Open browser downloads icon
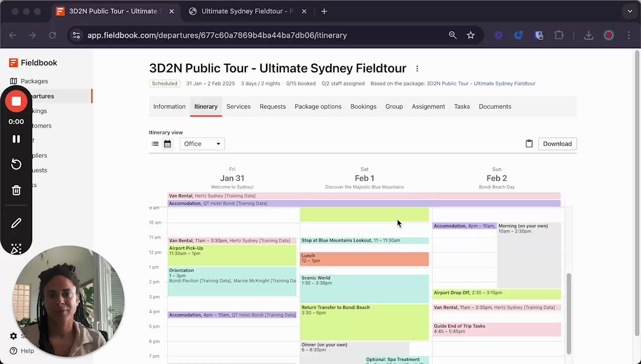This screenshot has height=364, width=641. click(588, 35)
